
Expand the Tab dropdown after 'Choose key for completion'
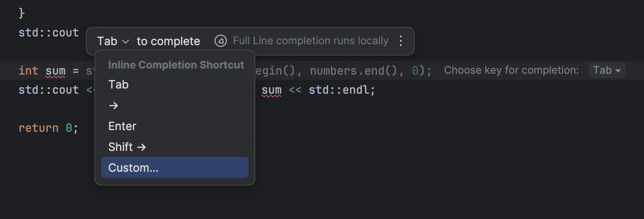pos(607,70)
